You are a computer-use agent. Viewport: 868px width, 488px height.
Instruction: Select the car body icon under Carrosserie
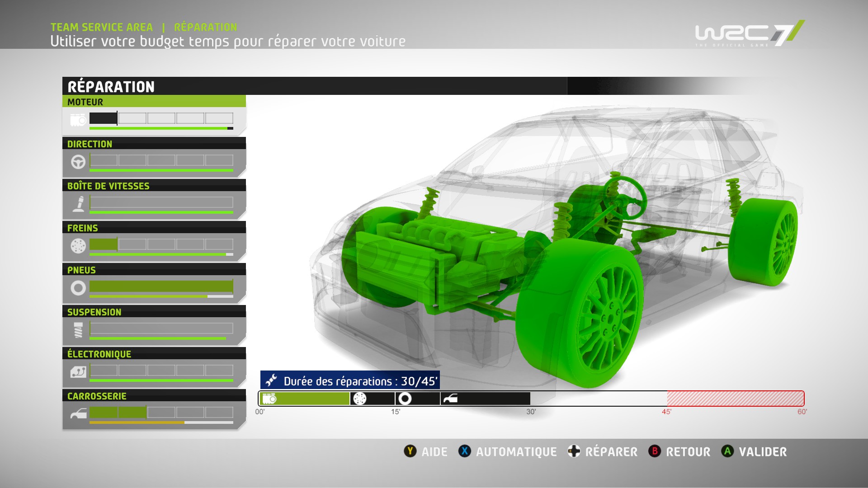(x=79, y=413)
